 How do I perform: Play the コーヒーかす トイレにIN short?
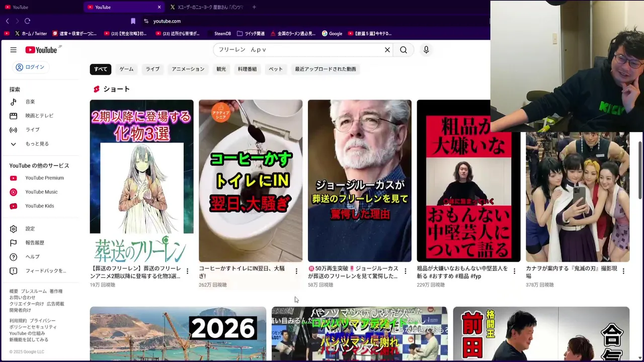251,181
